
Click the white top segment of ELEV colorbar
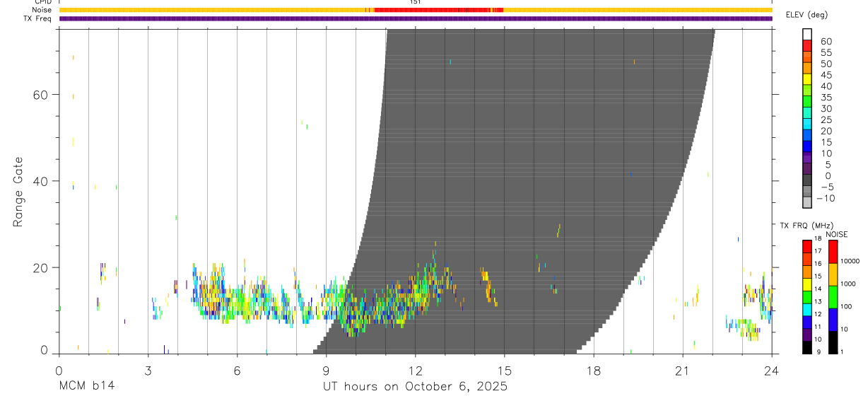click(x=807, y=35)
